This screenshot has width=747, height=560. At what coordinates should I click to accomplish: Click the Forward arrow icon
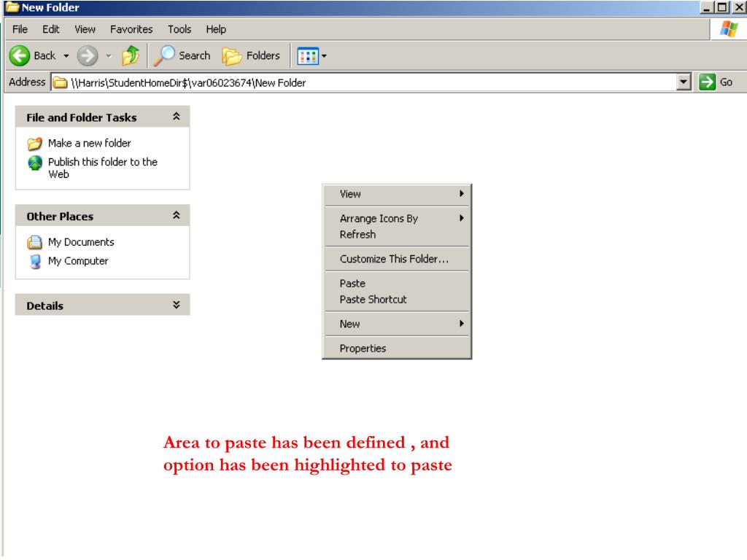(87, 55)
